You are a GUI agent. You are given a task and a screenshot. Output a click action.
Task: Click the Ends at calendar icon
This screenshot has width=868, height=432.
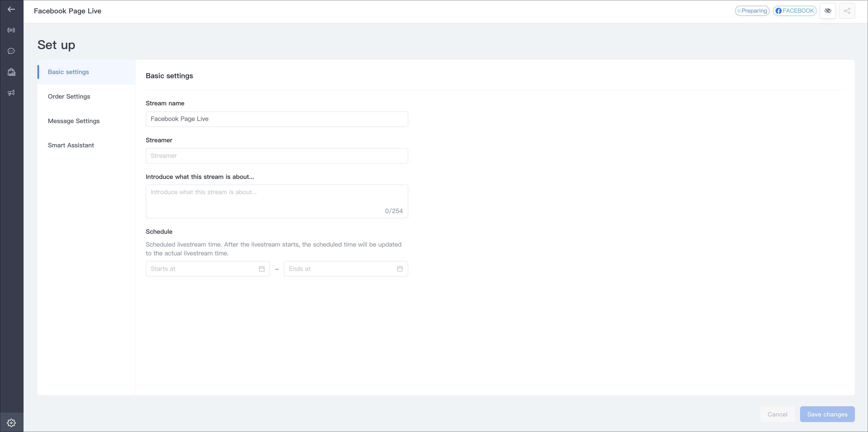coord(400,269)
